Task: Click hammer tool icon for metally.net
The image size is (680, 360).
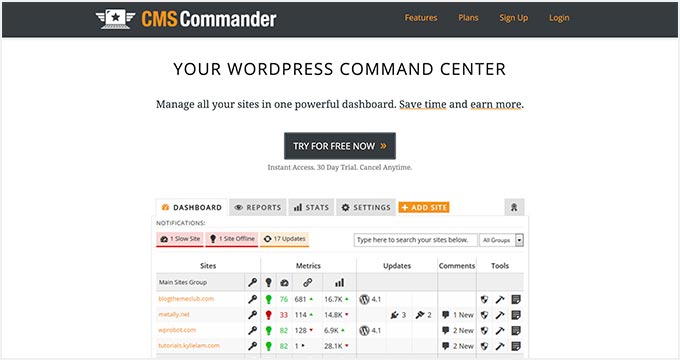Action: [x=500, y=315]
